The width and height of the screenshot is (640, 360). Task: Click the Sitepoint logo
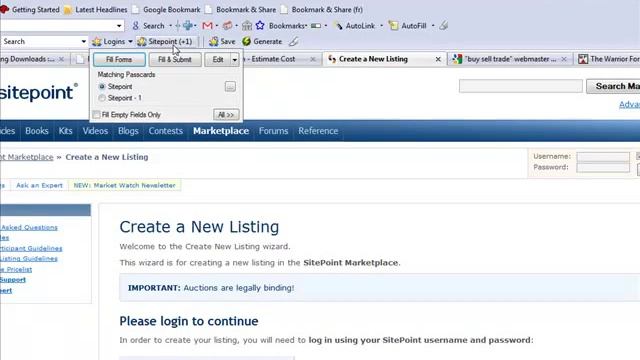click(39, 92)
